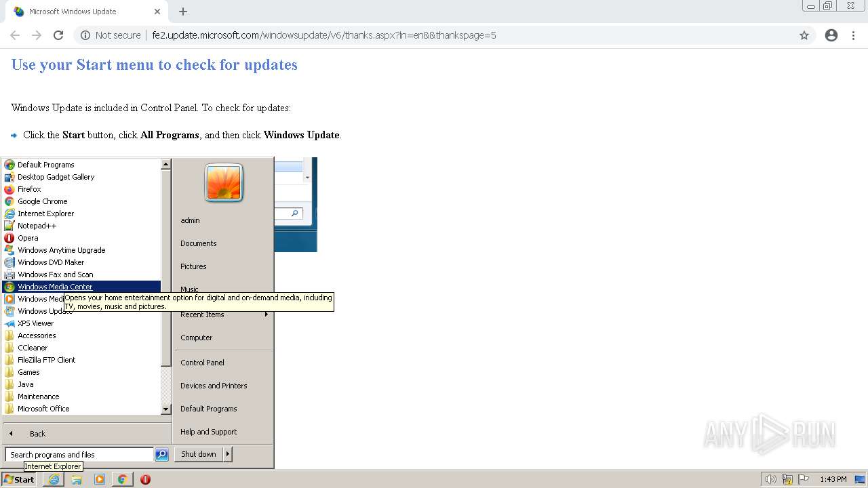Click the Windows Update icon in list
Viewport: 868px width, 488px height.
[x=9, y=311]
